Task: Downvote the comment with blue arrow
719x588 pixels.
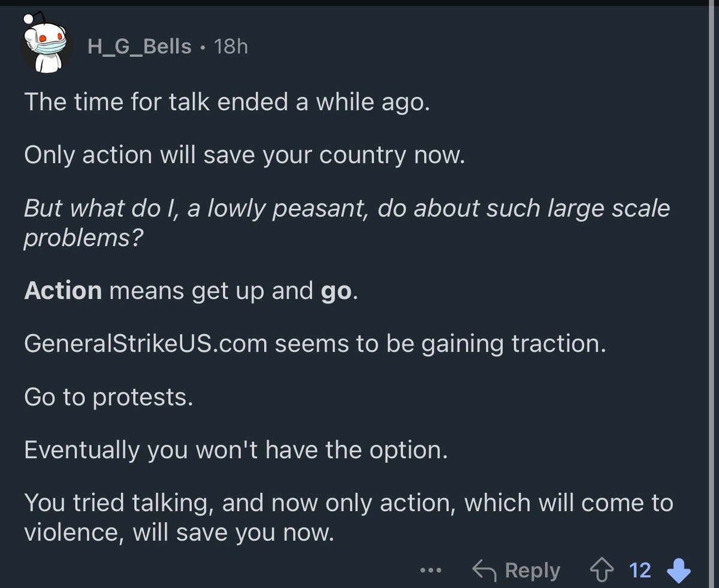Action: [678, 570]
